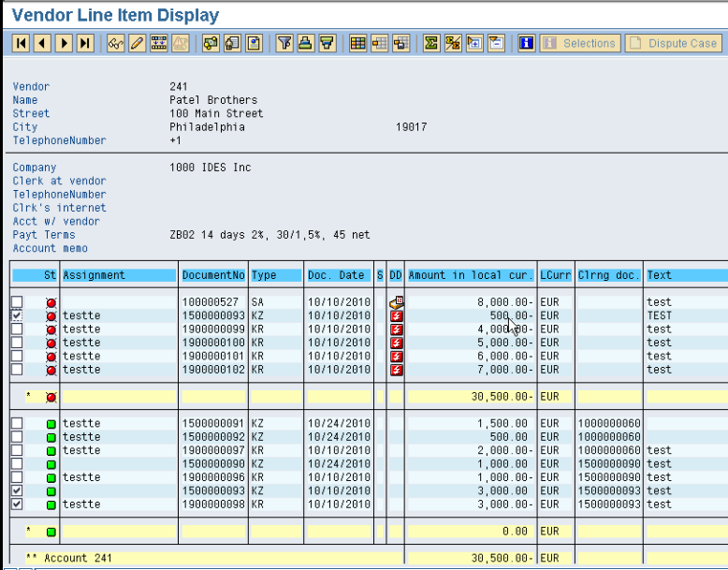The width and height of the screenshot is (728, 570).
Task: Click the document-with-arrow toolbar icon
Action: pos(233,43)
